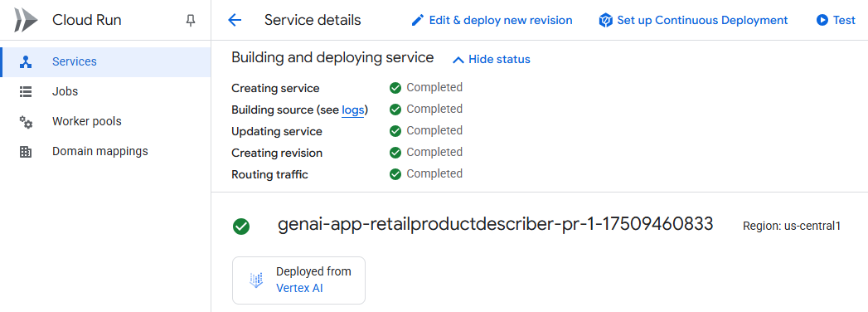Click the Continuous Deployment hexagon icon
The image size is (868, 312).
(x=605, y=21)
